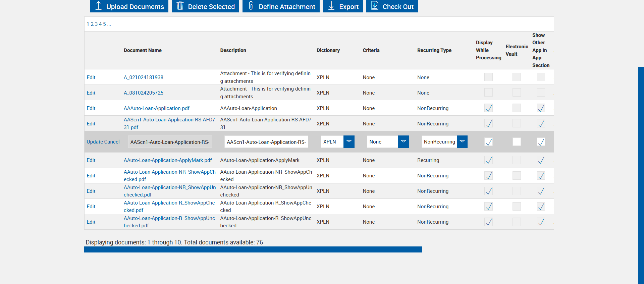644x284 pixels.
Task: Click the Delete Selected trash icon
Action: pos(180,6)
